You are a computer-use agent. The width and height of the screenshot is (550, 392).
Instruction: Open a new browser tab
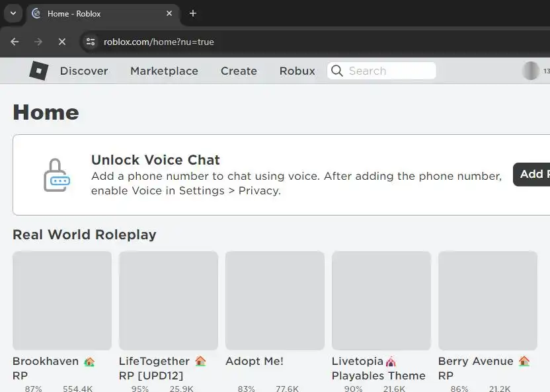192,13
